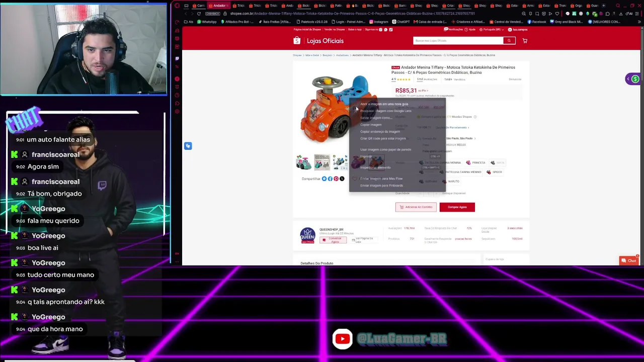
Task: Share the product via X icon
Action: (x=342, y=178)
